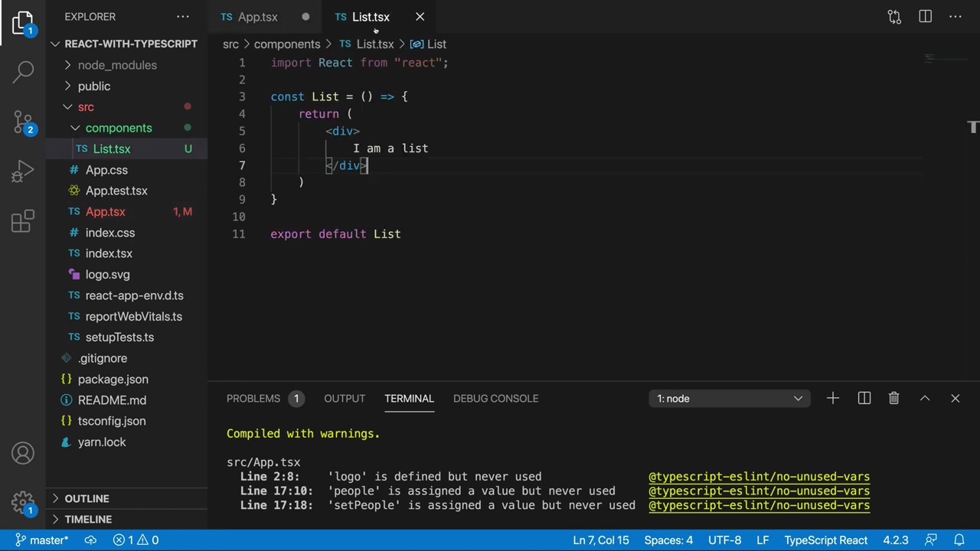Click List.tsx in the breadcrumb
980x551 pixels.
click(x=375, y=44)
